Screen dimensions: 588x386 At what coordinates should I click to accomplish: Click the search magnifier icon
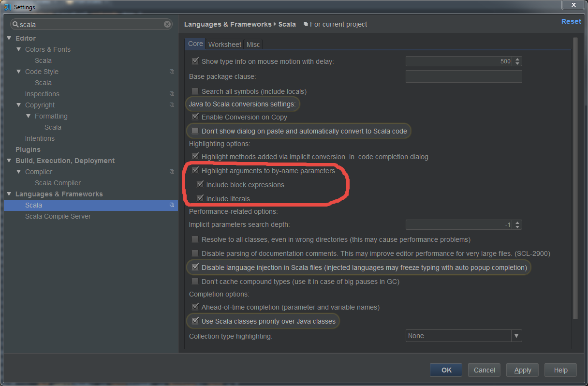[x=15, y=24]
